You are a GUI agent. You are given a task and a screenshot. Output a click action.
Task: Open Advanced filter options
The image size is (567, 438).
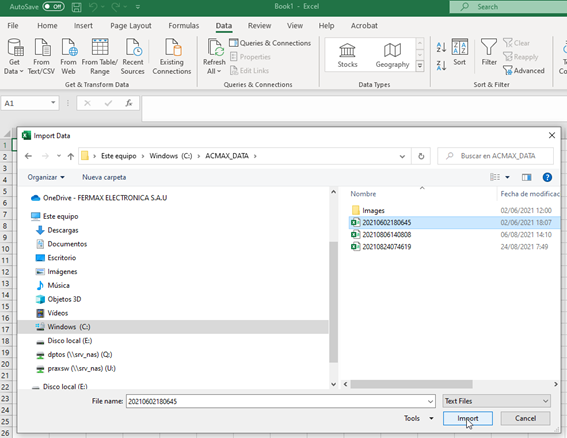(x=524, y=71)
